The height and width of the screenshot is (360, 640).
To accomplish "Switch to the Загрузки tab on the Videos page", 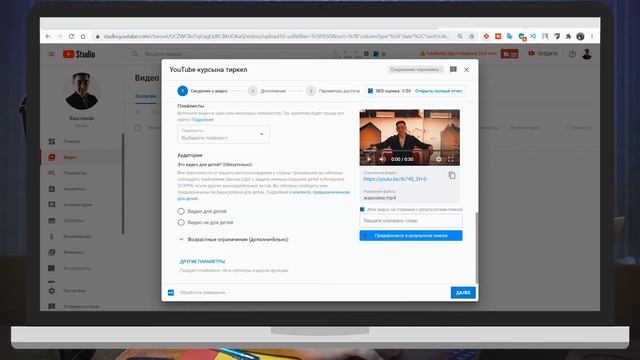I will 146,96.
